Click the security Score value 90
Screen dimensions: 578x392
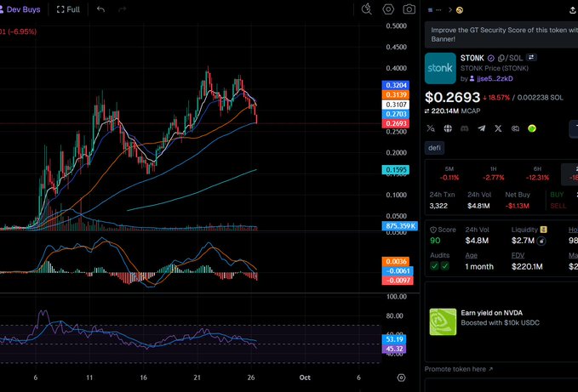pos(435,241)
